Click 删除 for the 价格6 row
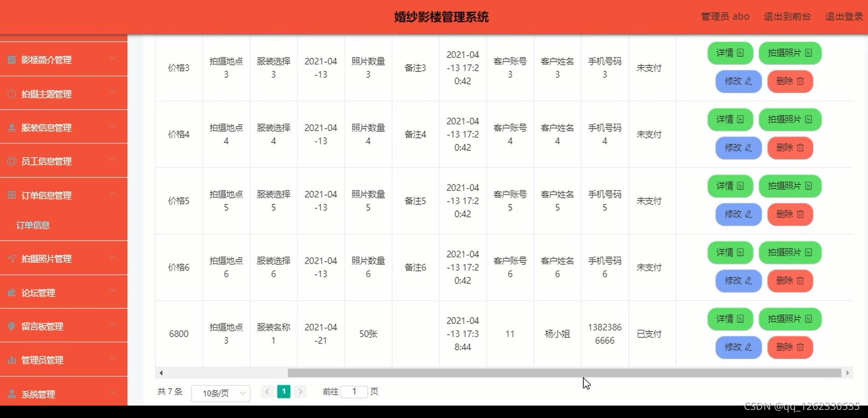 point(790,281)
